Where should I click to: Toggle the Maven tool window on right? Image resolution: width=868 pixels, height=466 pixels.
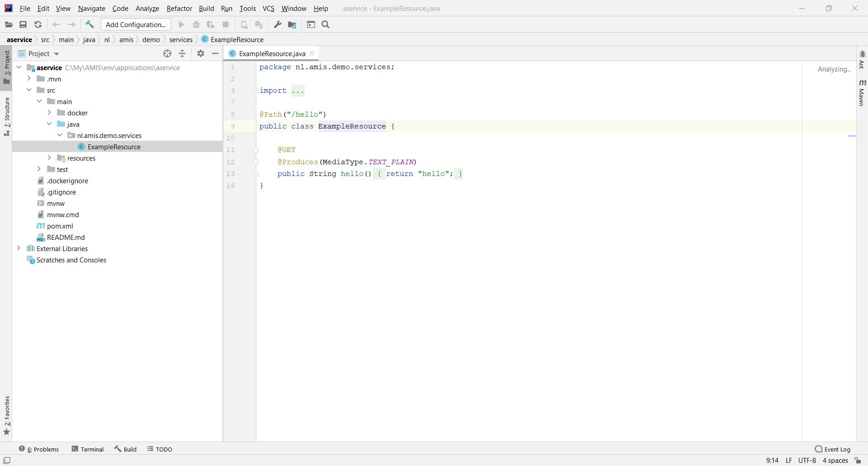(x=862, y=93)
